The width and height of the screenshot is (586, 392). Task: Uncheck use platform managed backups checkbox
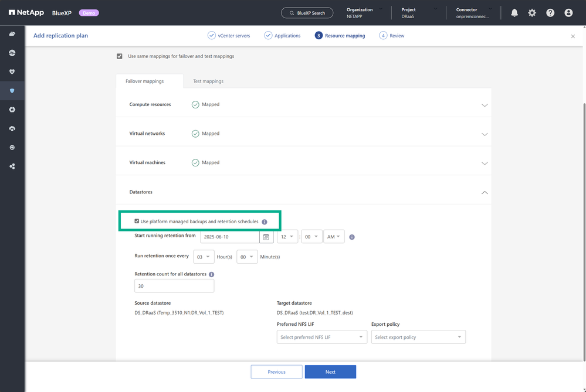137,221
